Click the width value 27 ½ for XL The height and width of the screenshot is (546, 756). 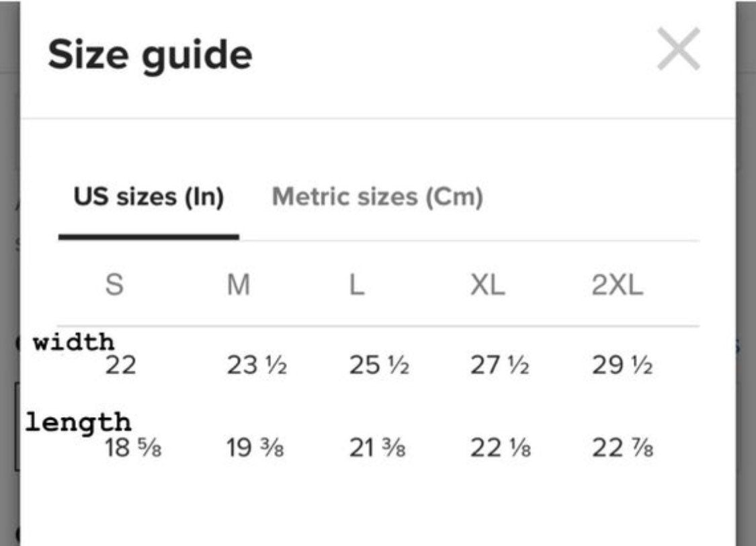click(500, 365)
